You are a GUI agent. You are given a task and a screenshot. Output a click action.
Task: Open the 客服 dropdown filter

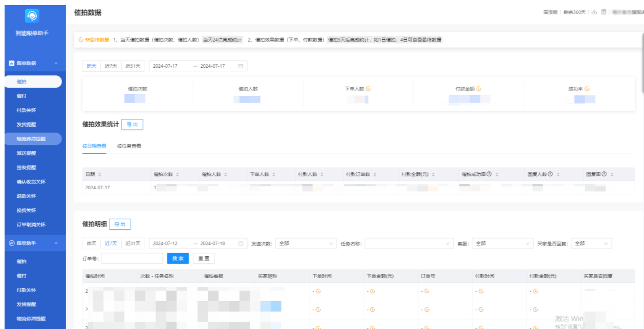[x=502, y=244]
